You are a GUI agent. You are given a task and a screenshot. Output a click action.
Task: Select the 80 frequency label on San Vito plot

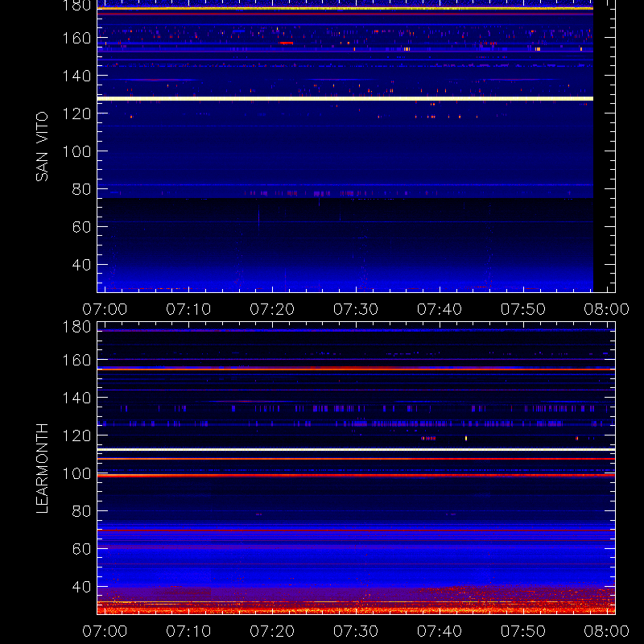pyautogui.click(x=81, y=189)
